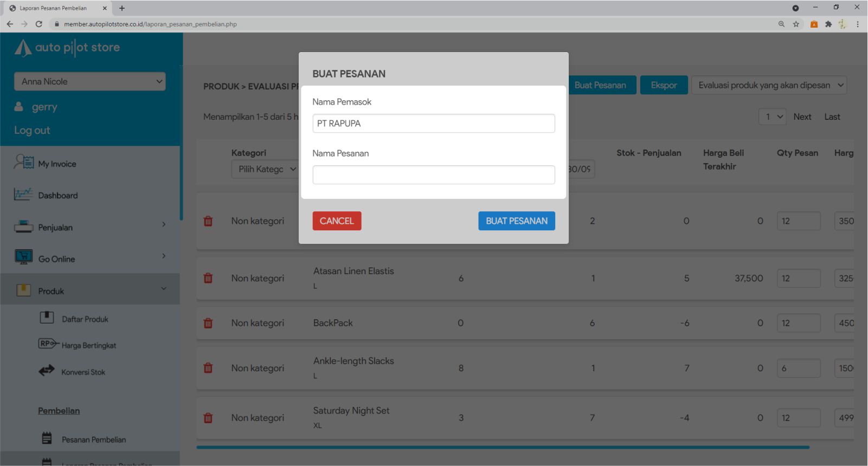Viewport: 868px width, 466px height.
Task: Click the trash icon beside Ankle-length Slacks
Action: point(208,368)
